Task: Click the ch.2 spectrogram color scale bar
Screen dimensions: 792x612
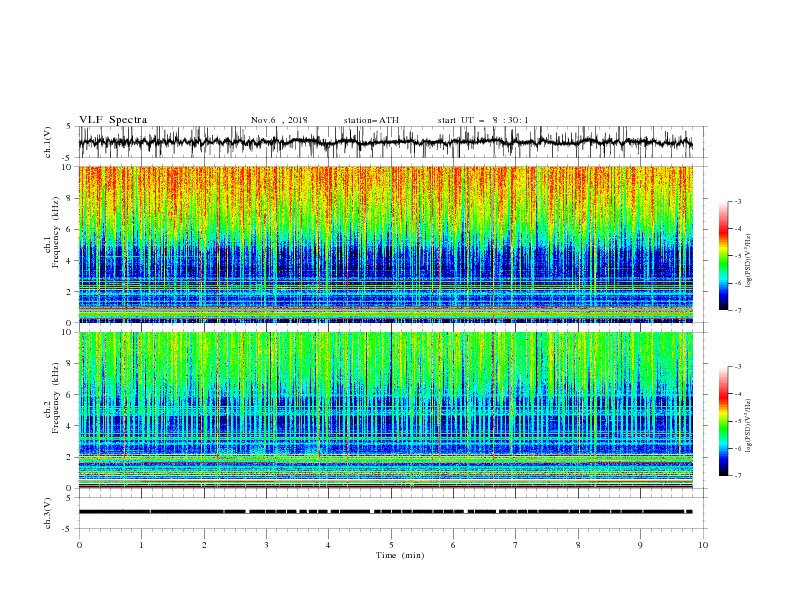Action: pyautogui.click(x=724, y=421)
